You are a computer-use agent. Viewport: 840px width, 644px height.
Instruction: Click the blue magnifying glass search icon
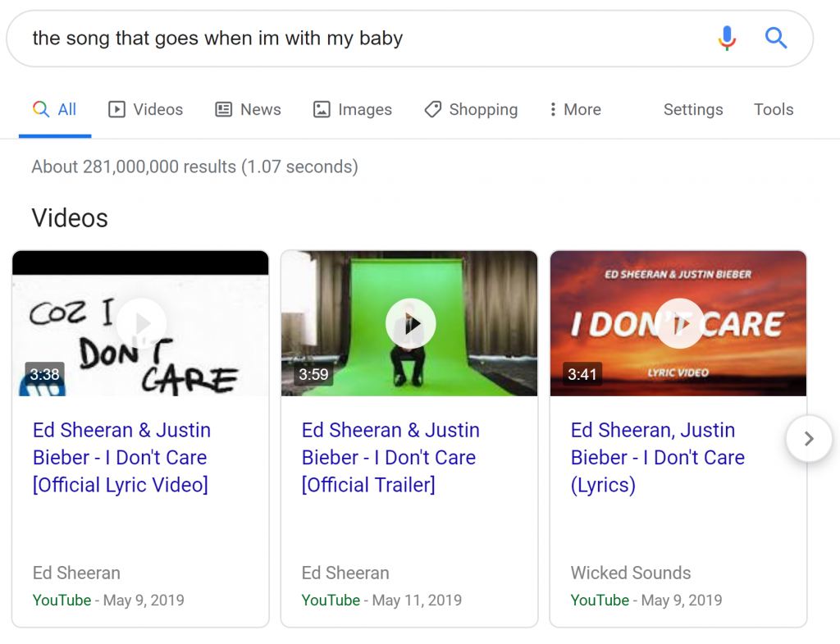pos(775,38)
